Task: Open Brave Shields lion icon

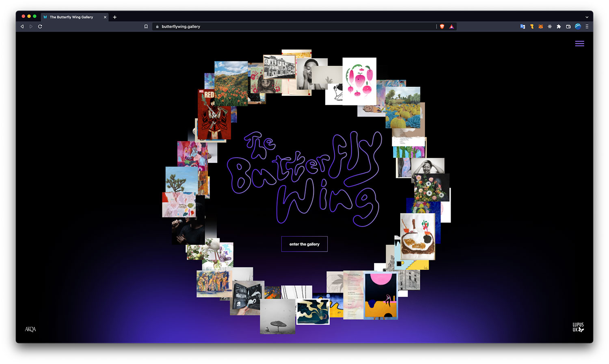Action: [x=442, y=26]
